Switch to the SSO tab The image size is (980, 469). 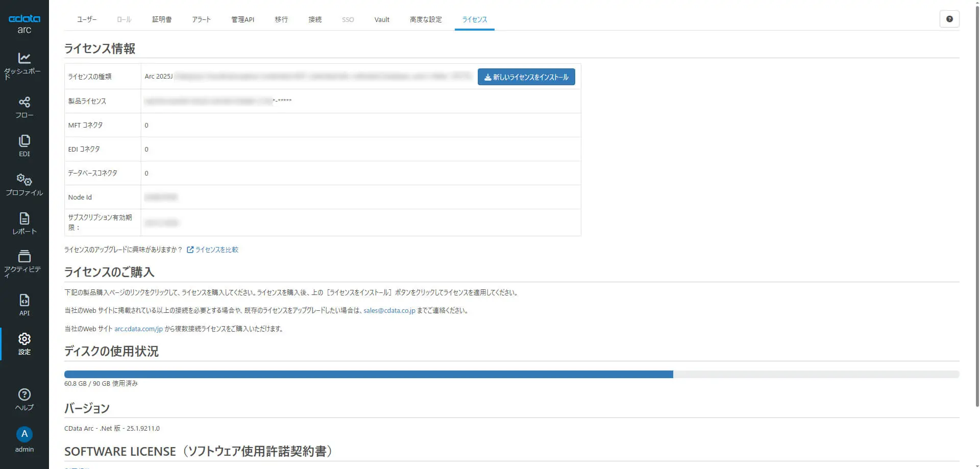click(348, 19)
